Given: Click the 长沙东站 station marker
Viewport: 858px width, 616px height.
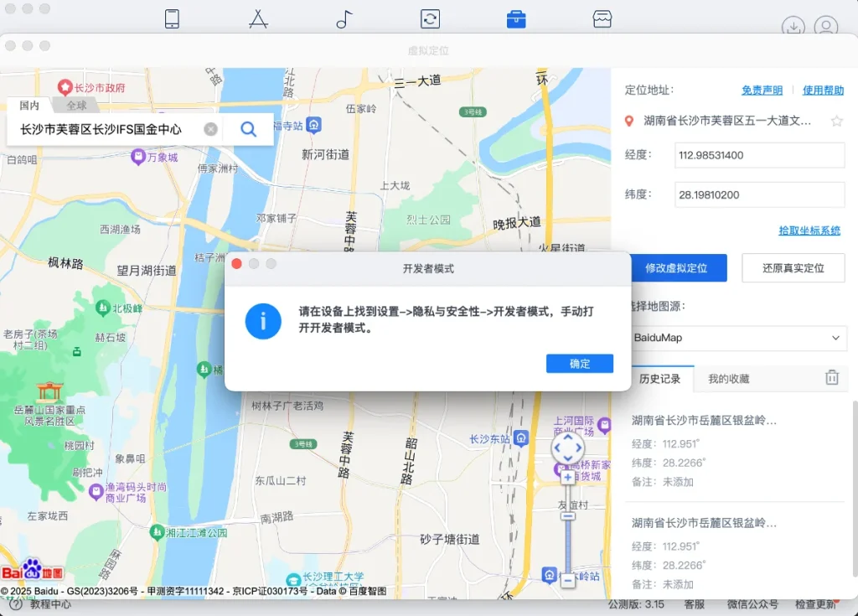Looking at the screenshot, I should 521,438.
